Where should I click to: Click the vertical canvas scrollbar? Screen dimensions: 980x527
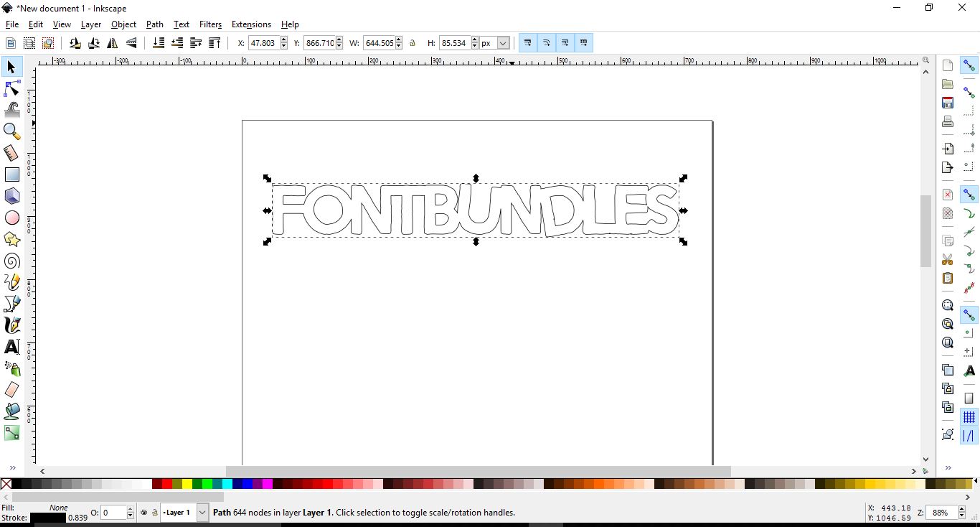[x=926, y=230]
